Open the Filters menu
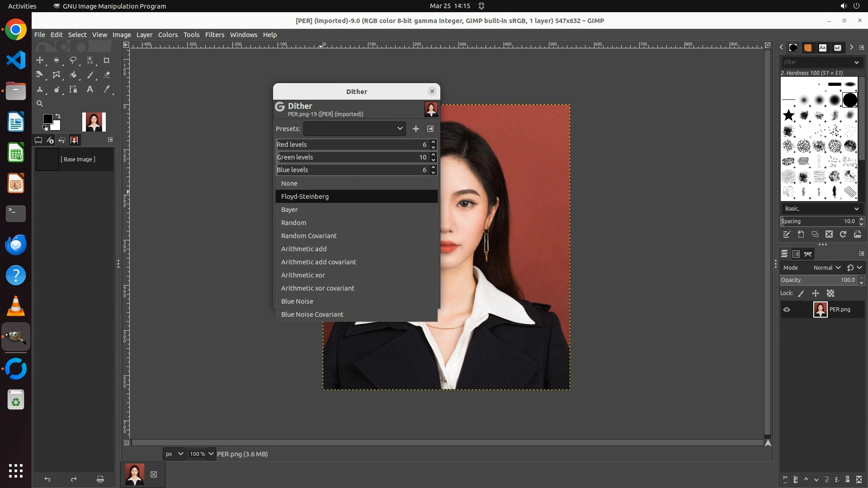 coord(214,35)
